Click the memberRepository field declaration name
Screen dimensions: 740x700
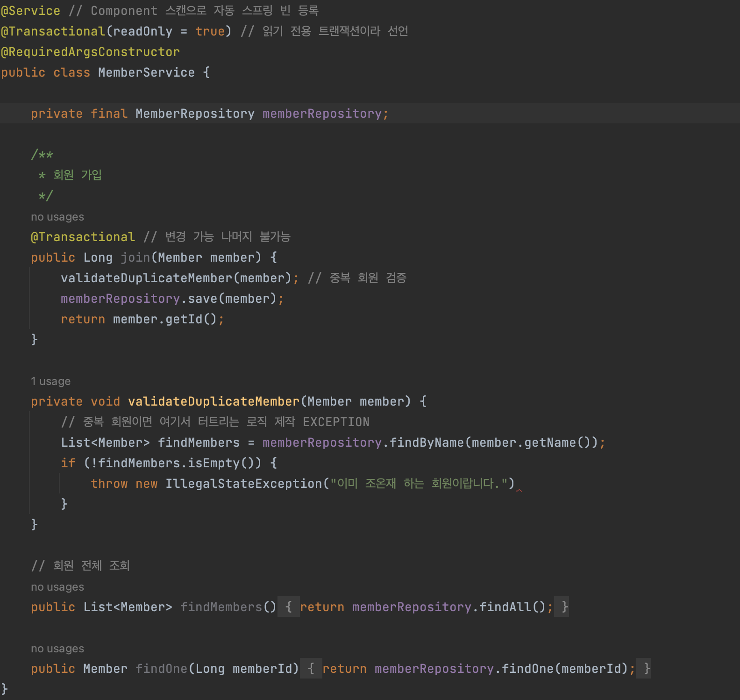(x=322, y=114)
